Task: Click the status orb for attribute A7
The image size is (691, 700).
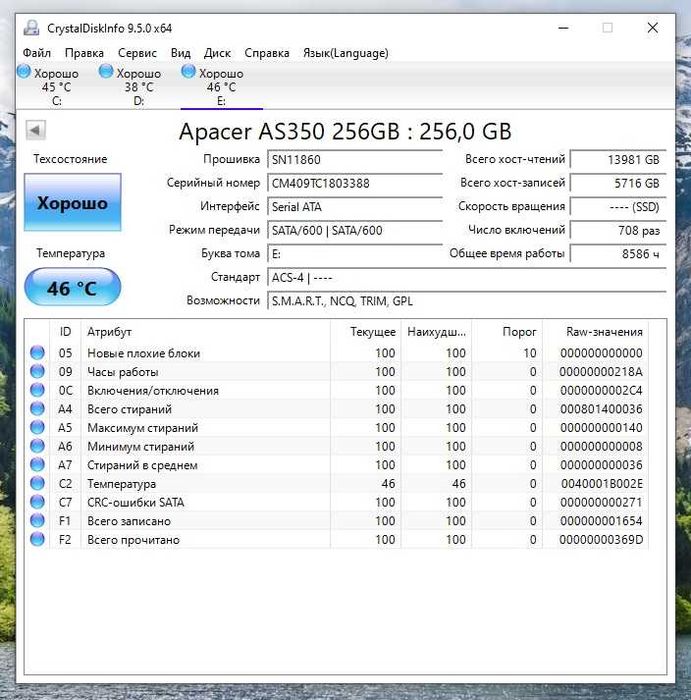Action: coord(37,465)
